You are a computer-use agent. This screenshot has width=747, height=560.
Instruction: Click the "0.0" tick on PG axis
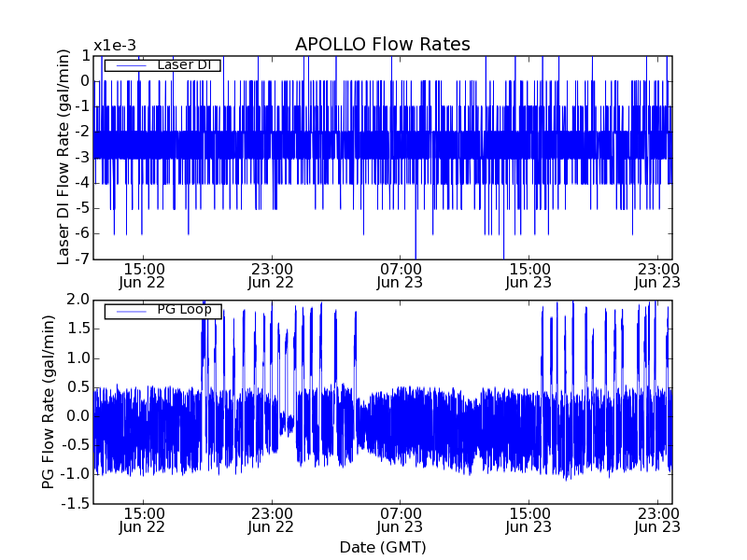click(78, 416)
